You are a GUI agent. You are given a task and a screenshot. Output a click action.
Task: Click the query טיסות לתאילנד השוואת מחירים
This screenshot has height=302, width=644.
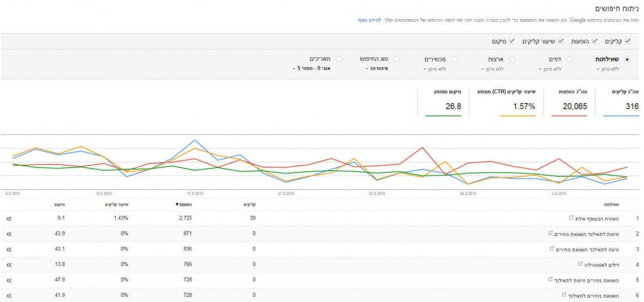coord(587,234)
